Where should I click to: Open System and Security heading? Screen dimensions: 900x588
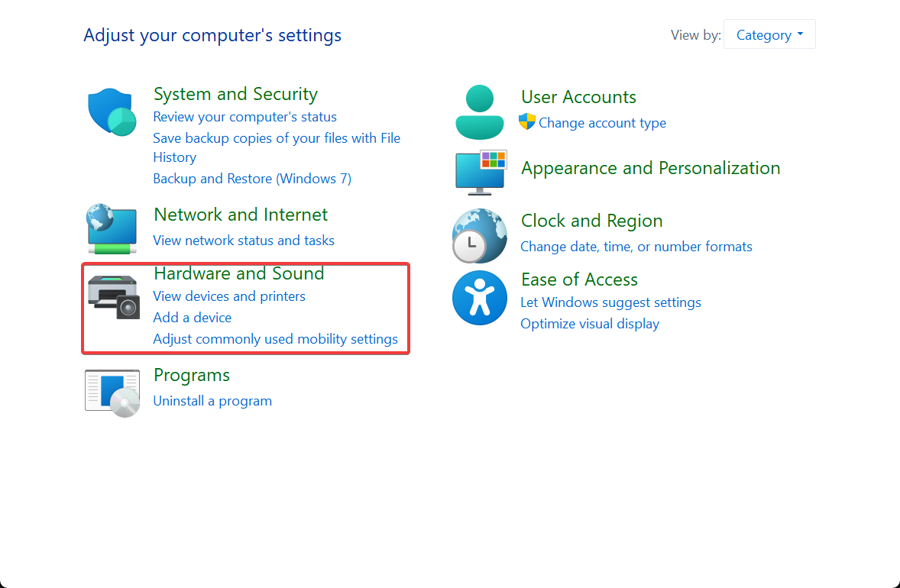tap(235, 93)
